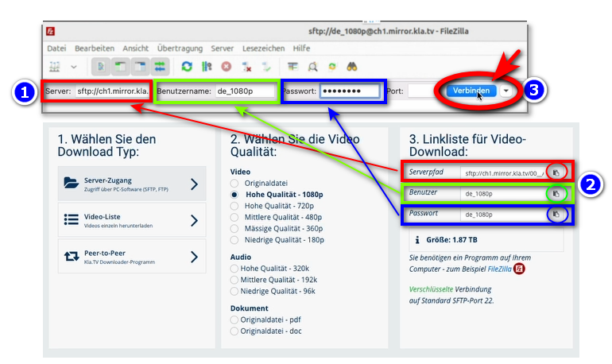
Task: Select Server-Zugang download type
Action: (x=132, y=184)
